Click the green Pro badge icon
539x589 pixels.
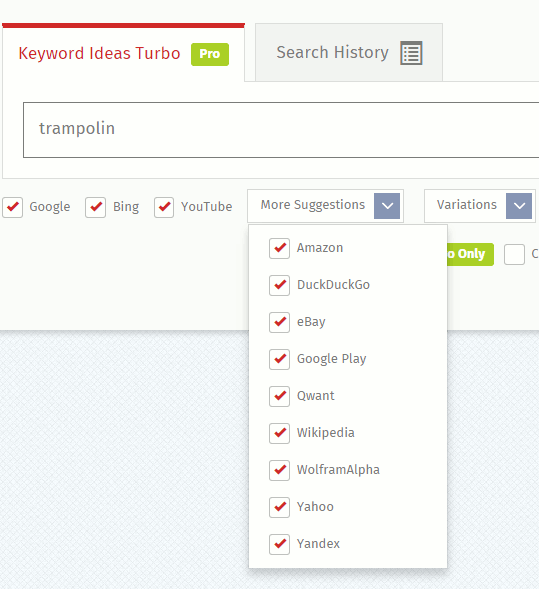click(210, 54)
